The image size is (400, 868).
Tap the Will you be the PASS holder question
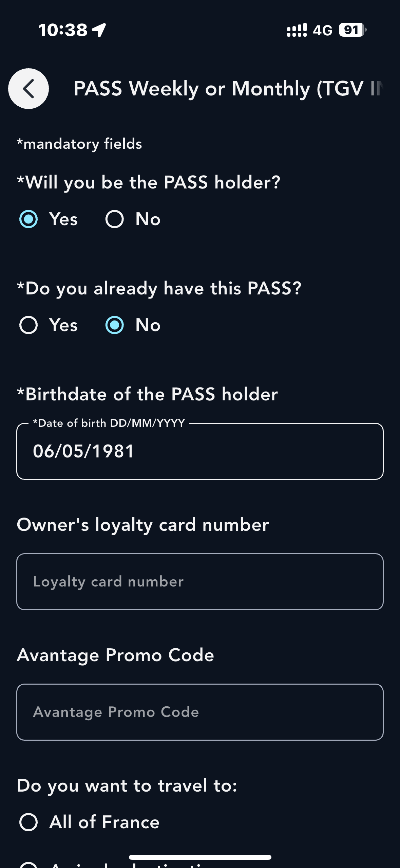[149, 182]
